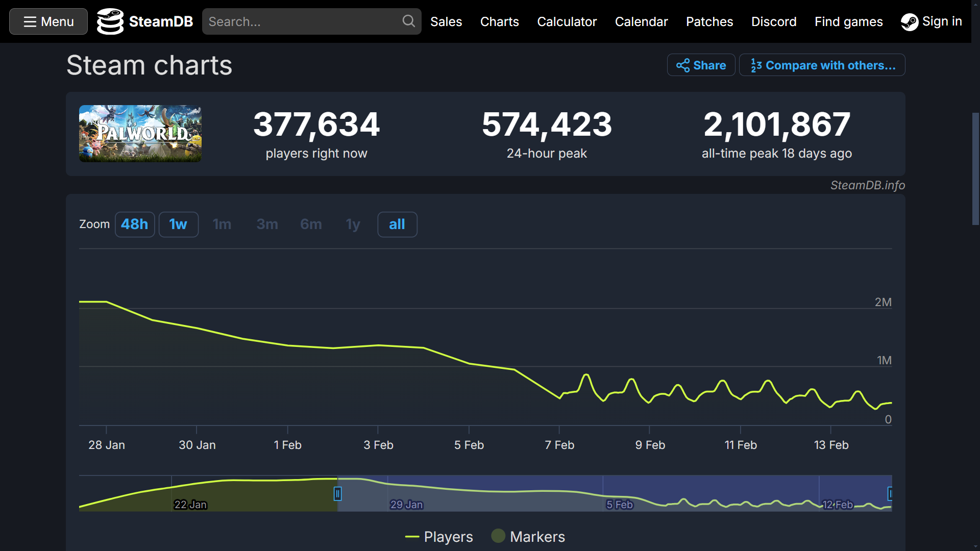Click the left navigator range handle
Image resolution: width=980 pixels, height=551 pixels.
tap(337, 493)
